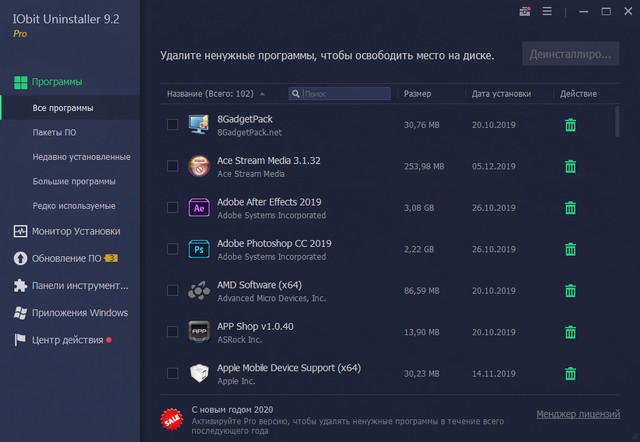Screen dimensions: 640x442
Task: Show Большие программы list
Action: pyautogui.click(x=74, y=182)
